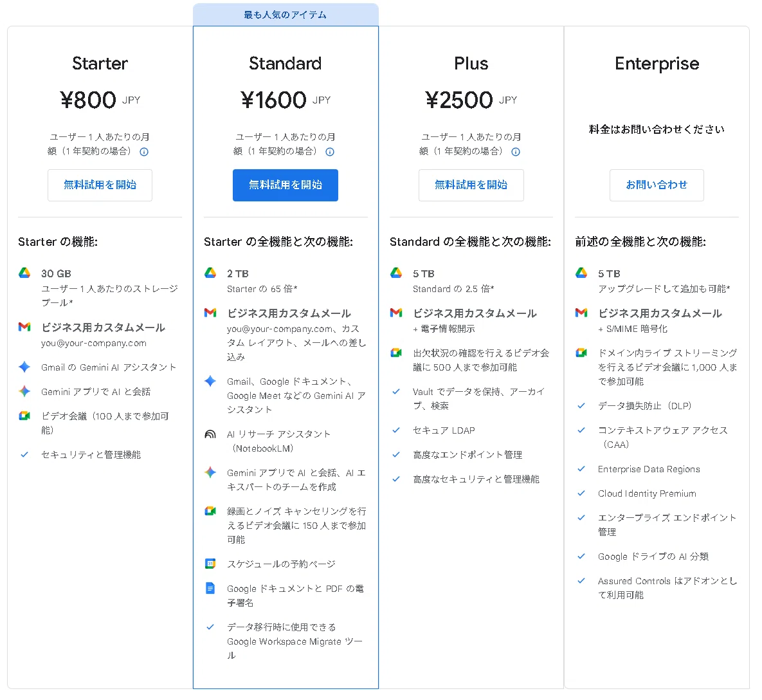
Task: Click the 料金はお問い合わせください text
Action: pos(657,129)
